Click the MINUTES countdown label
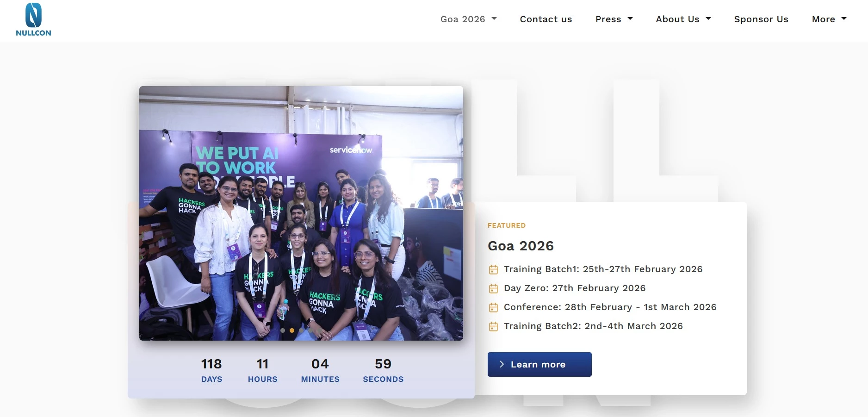This screenshot has width=868, height=417. click(320, 379)
